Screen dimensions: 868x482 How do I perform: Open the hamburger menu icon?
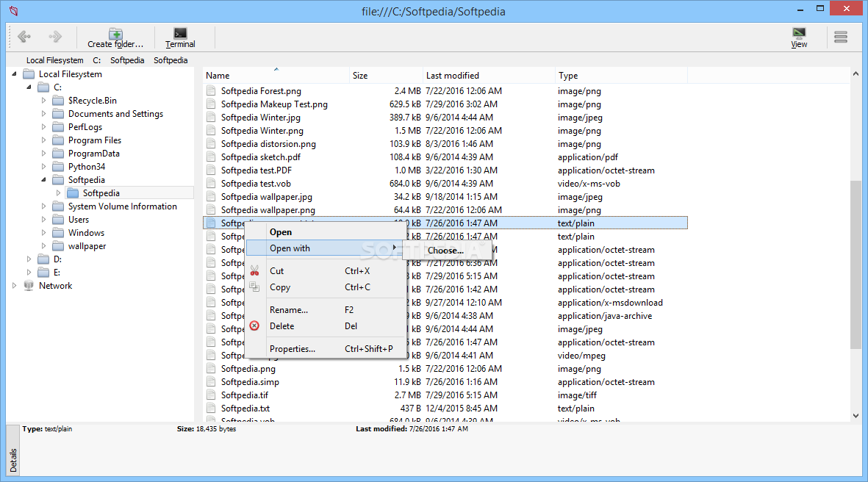[840, 37]
